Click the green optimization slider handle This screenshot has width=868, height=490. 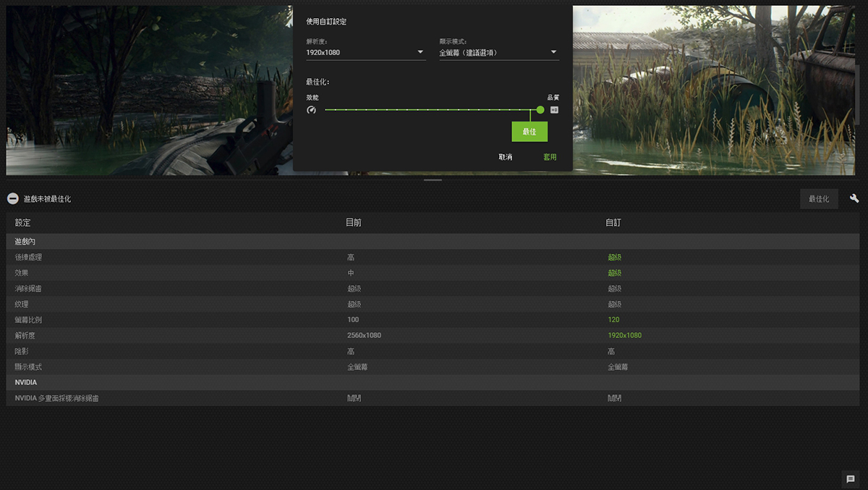[540, 110]
